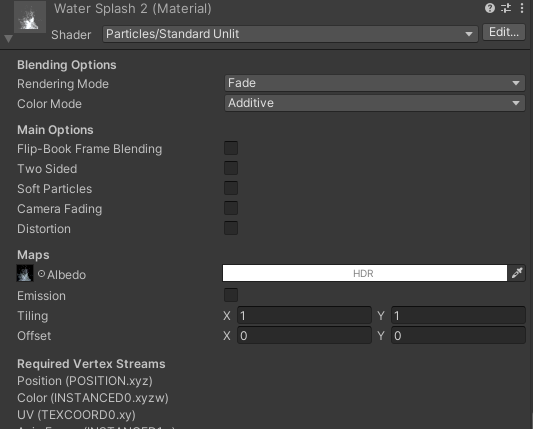Click the Color Mode label
Image resolution: width=533 pixels, height=429 pixels.
pyautogui.click(x=49, y=104)
